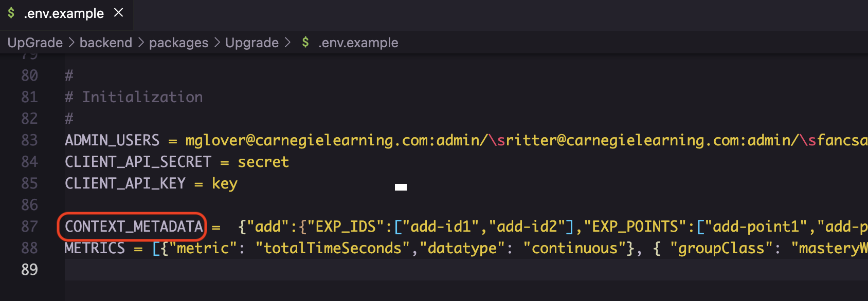Click the METRICS variable name

coord(95,248)
